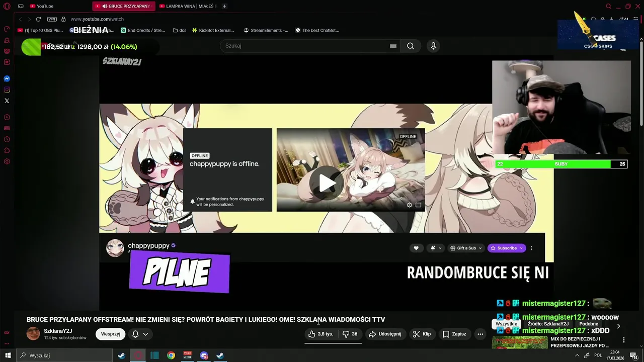Show hidden system tray icons chevron
Image resolution: width=644 pixels, height=362 pixels.
pyautogui.click(x=577, y=355)
